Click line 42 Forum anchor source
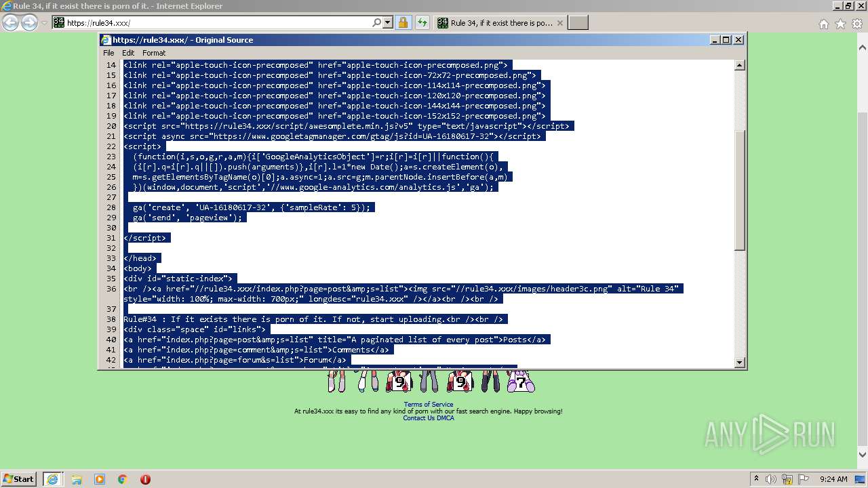The image size is (868, 488). [235, 360]
